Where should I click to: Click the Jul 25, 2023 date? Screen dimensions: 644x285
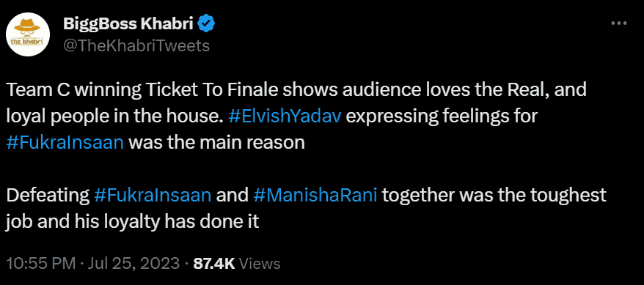click(x=133, y=263)
